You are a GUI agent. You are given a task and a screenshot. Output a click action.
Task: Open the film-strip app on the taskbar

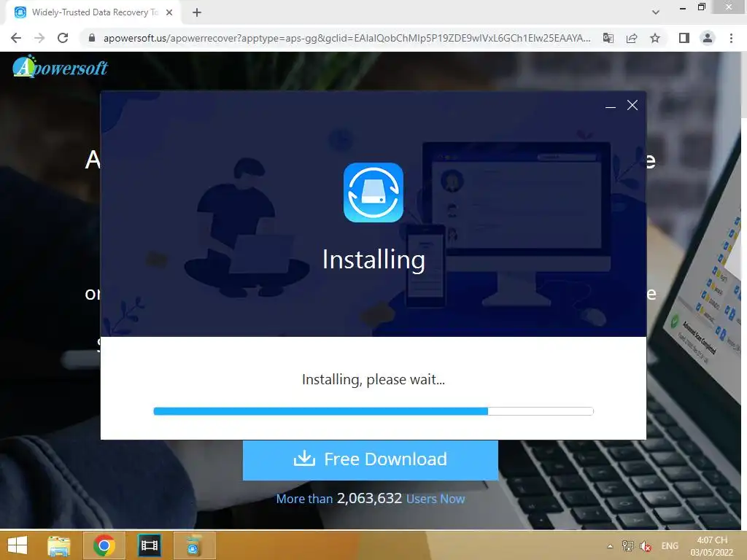149,545
